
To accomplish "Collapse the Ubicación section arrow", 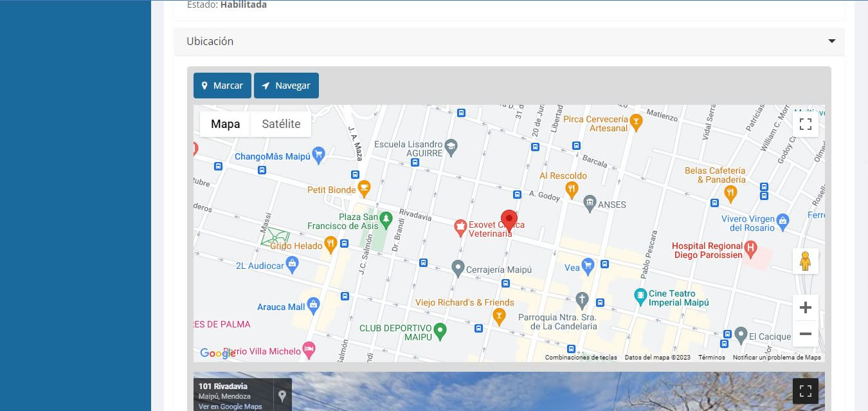I will click(x=832, y=41).
